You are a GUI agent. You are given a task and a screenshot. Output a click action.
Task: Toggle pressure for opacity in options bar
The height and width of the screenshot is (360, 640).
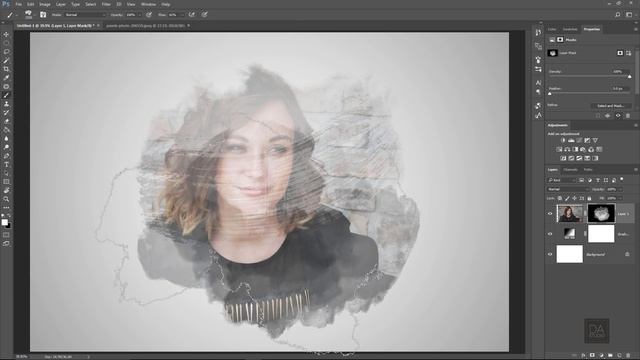tap(149, 15)
